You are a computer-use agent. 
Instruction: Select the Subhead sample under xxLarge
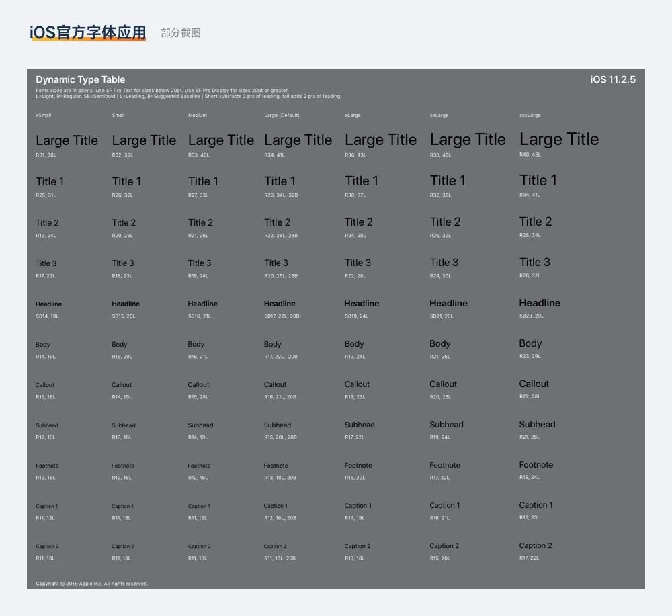click(x=446, y=425)
